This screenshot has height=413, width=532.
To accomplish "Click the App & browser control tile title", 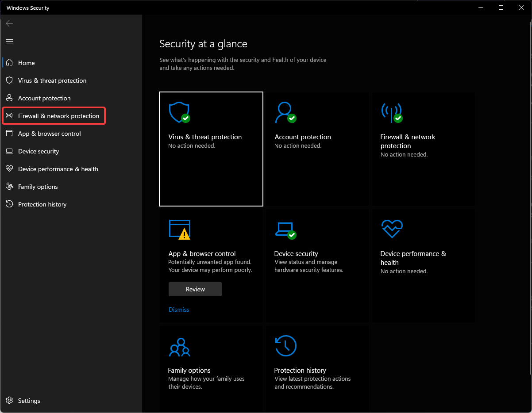I will (x=202, y=254).
